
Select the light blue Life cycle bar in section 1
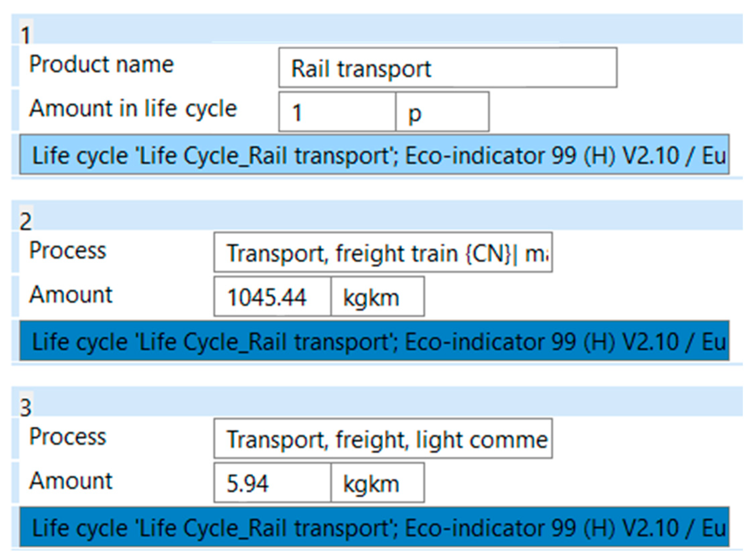[374, 155]
